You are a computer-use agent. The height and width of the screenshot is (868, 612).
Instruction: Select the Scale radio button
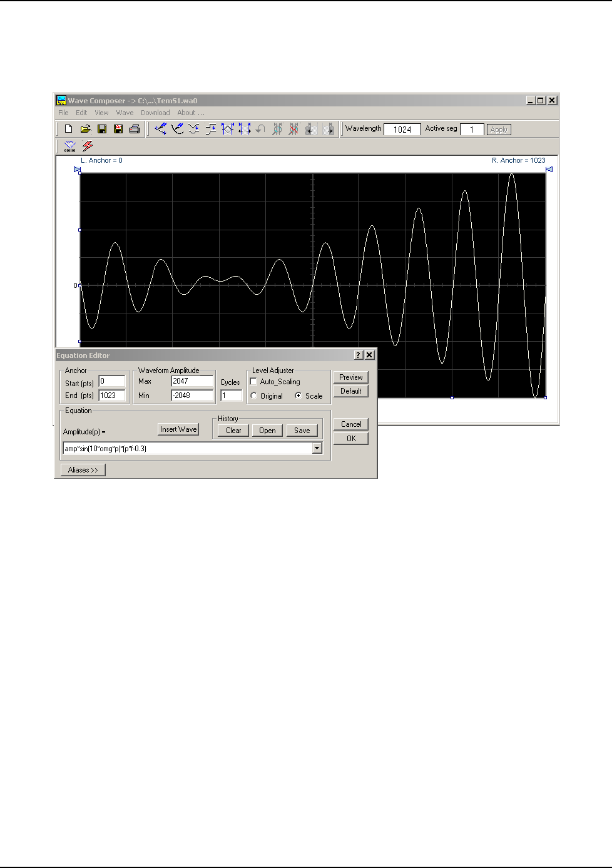pos(298,396)
